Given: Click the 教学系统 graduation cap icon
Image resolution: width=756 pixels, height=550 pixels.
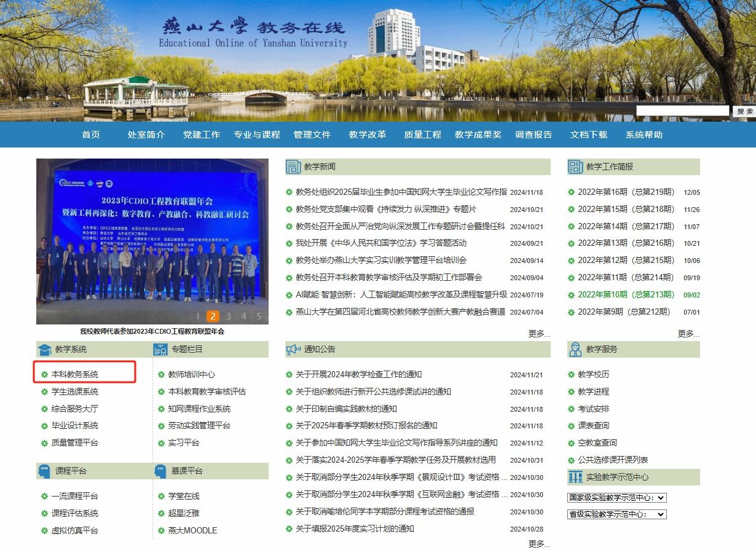Looking at the screenshot, I should click(x=44, y=350).
